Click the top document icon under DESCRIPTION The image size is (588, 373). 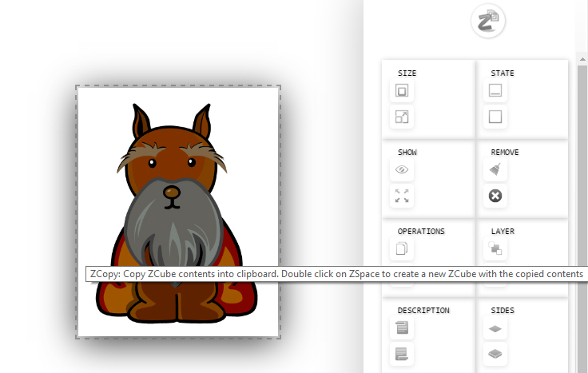point(402,327)
